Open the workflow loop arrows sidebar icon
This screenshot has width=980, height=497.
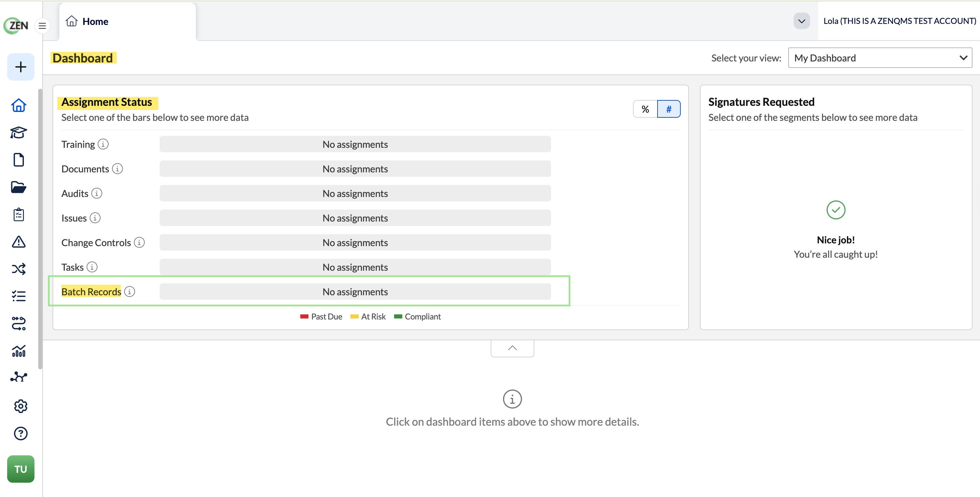coord(19,324)
